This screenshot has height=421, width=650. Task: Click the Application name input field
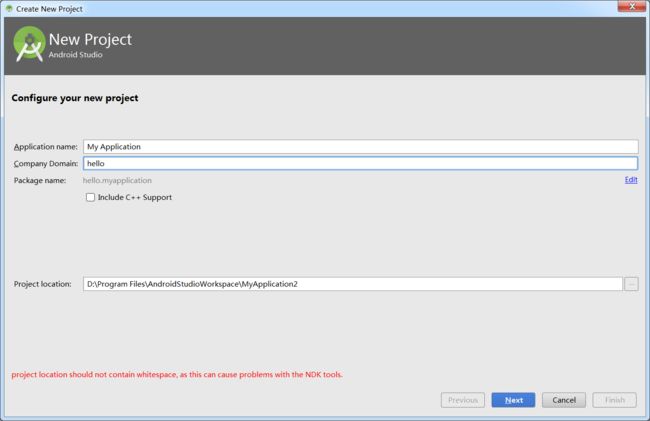tap(360, 147)
